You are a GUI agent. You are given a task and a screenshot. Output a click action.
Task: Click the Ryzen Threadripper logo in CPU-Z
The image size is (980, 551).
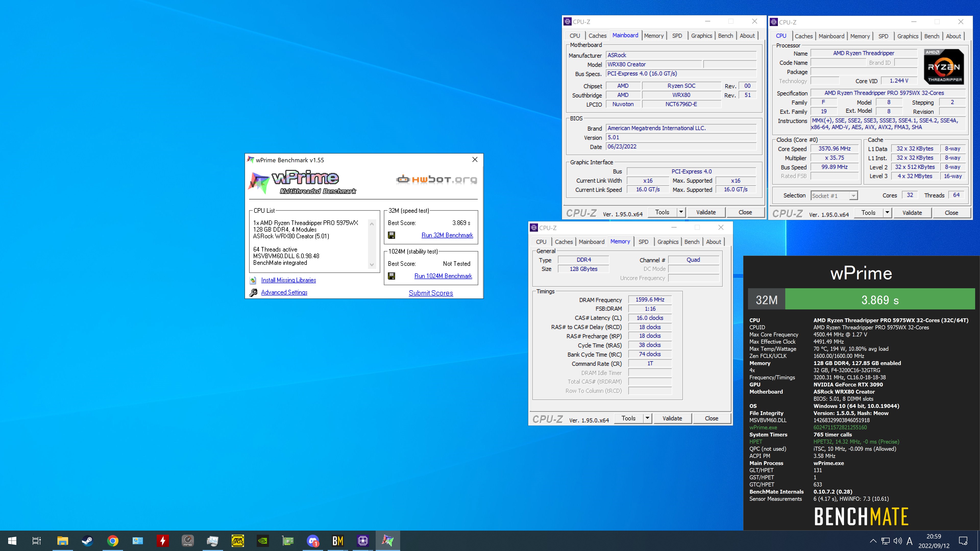click(944, 67)
